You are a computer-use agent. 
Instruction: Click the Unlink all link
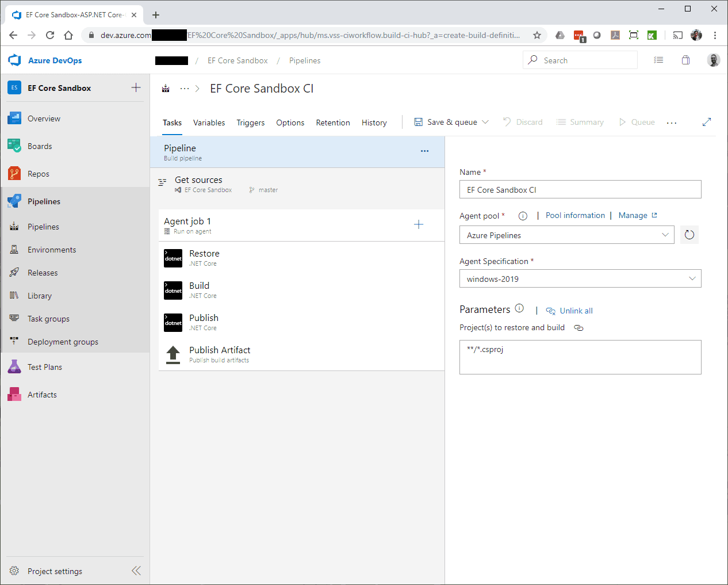pyautogui.click(x=576, y=311)
